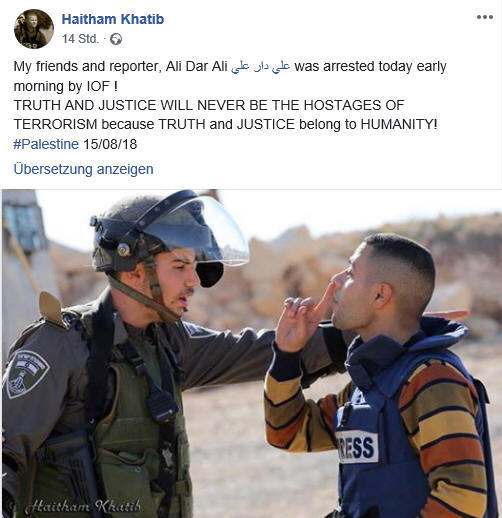Open the post via '14 Std.' timestamp

(80, 39)
